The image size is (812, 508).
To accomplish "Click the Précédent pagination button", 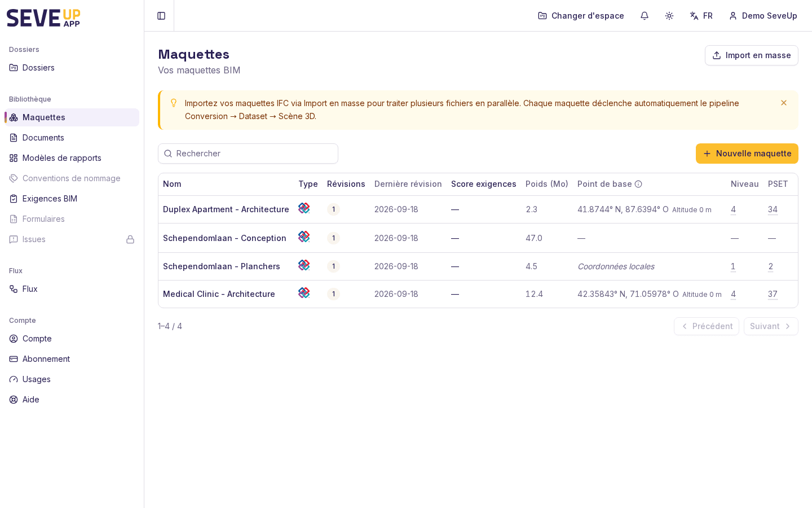I will [x=707, y=326].
